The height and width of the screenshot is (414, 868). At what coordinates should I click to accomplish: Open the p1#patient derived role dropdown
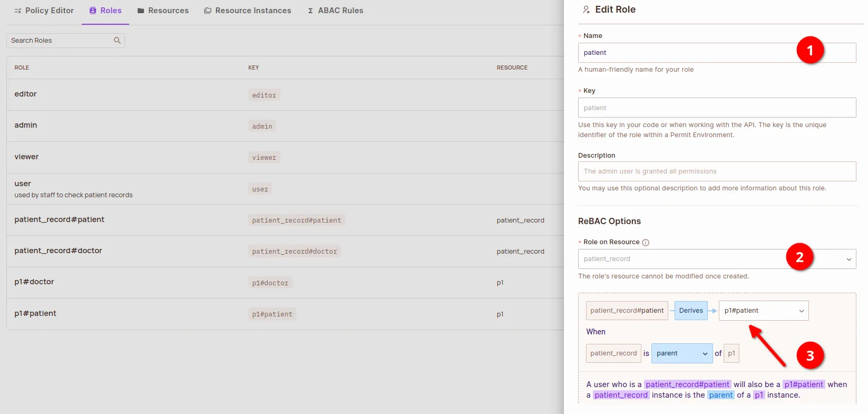[763, 311]
